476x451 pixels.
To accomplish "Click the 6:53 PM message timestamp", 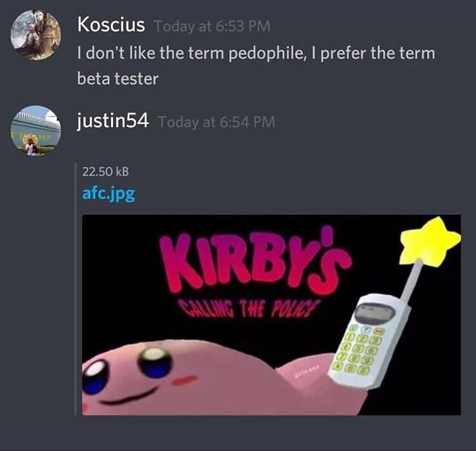I will coord(212,27).
